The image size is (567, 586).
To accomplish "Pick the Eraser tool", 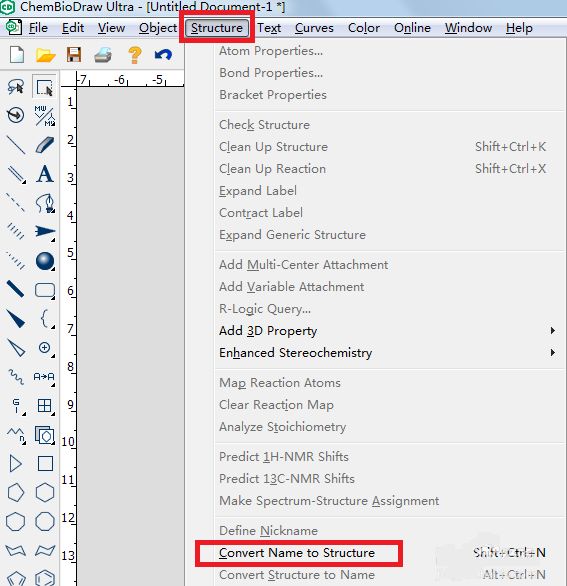I will [44, 145].
